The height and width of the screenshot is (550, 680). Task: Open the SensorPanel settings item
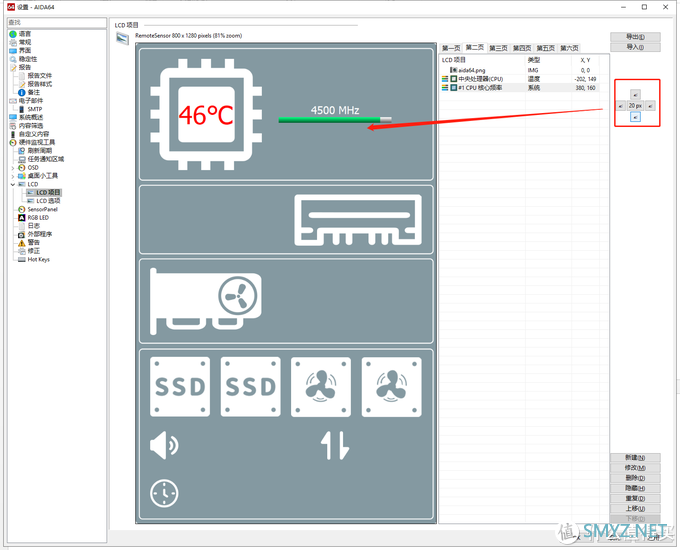42,209
